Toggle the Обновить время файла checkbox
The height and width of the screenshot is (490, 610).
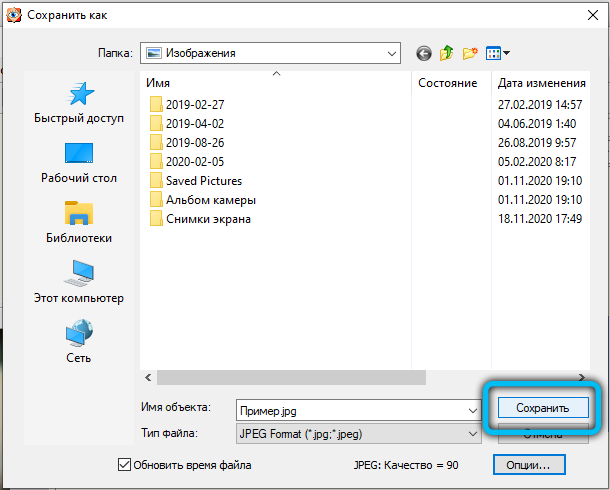pyautogui.click(x=125, y=464)
